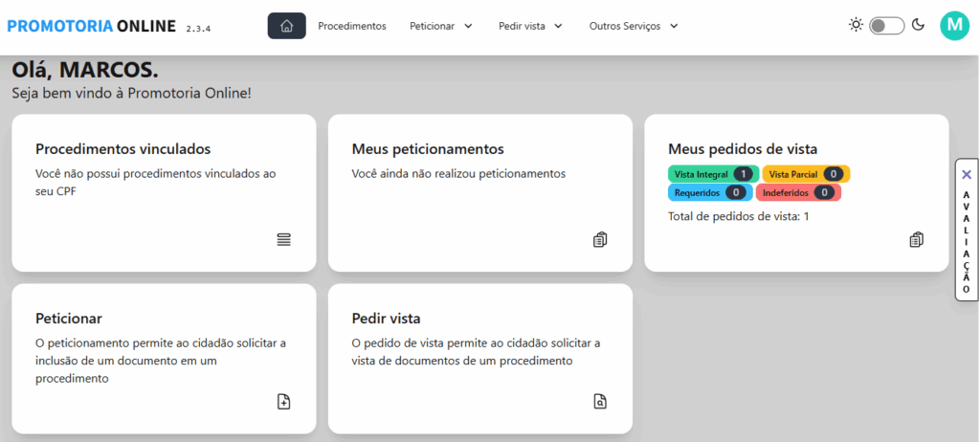
Task: Click the moon dark-mode icon
Action: click(x=918, y=25)
